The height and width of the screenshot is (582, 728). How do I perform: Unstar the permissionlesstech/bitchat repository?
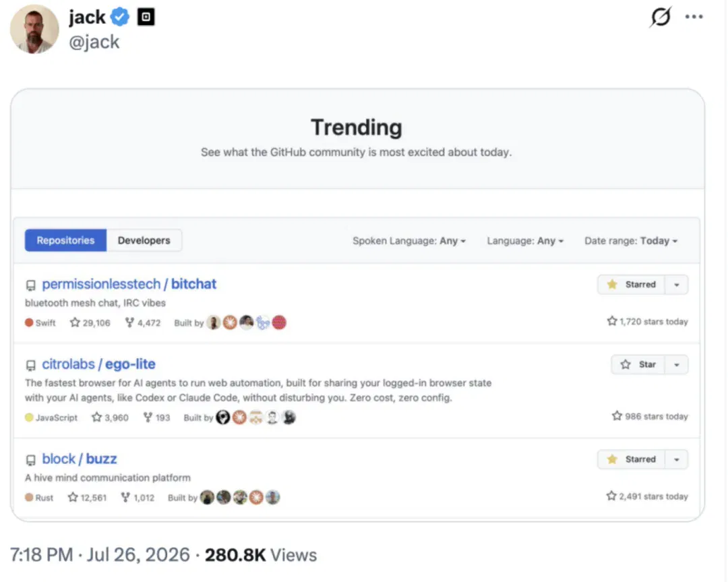click(632, 285)
